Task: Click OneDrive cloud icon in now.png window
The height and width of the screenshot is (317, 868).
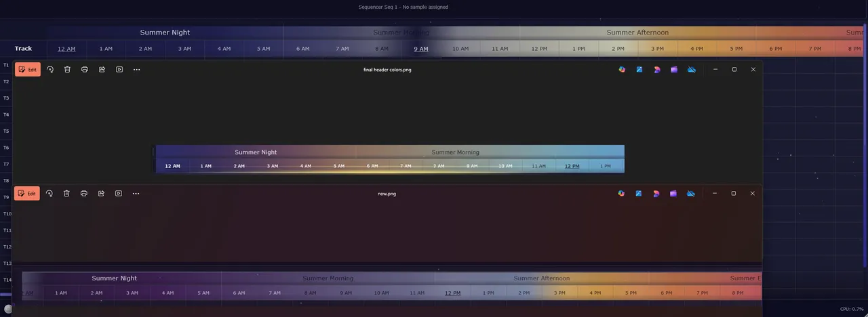Action: (690, 193)
